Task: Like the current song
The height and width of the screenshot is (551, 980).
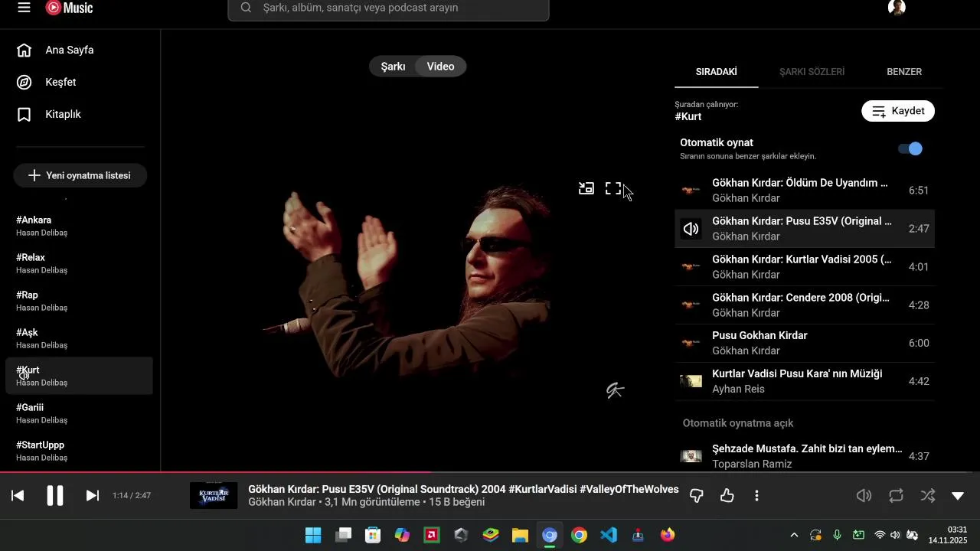Action: [727, 496]
